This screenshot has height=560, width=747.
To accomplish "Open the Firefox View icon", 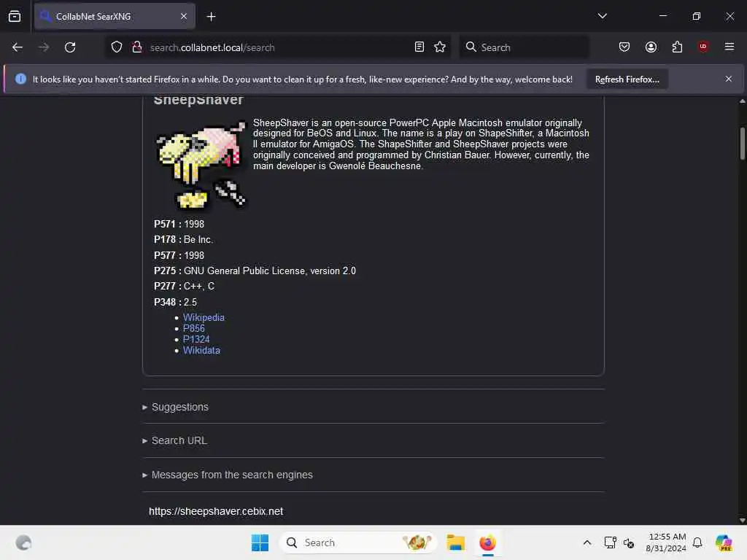I will point(15,16).
